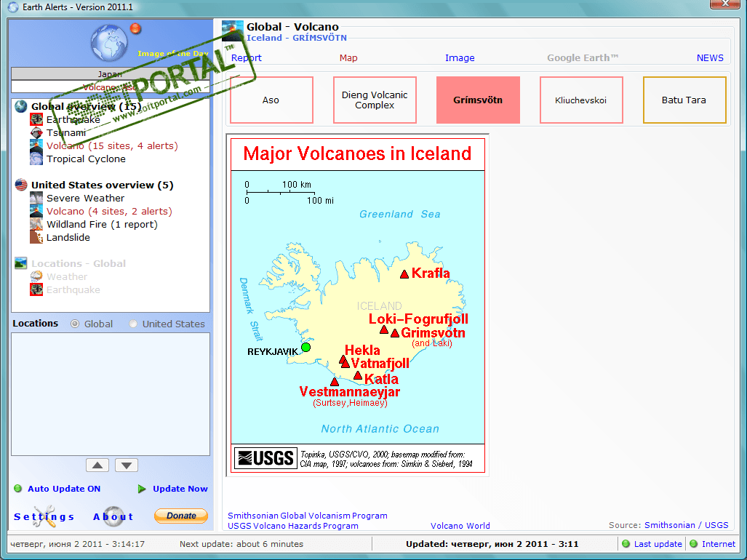Close the Earth Alerts window
747x560 pixels.
(725, 4)
